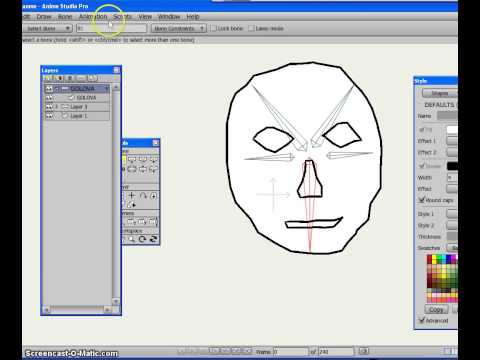The height and width of the screenshot is (360, 480).
Task: Pick the Zoom Camera tool
Action: pyautogui.click(x=131, y=221)
